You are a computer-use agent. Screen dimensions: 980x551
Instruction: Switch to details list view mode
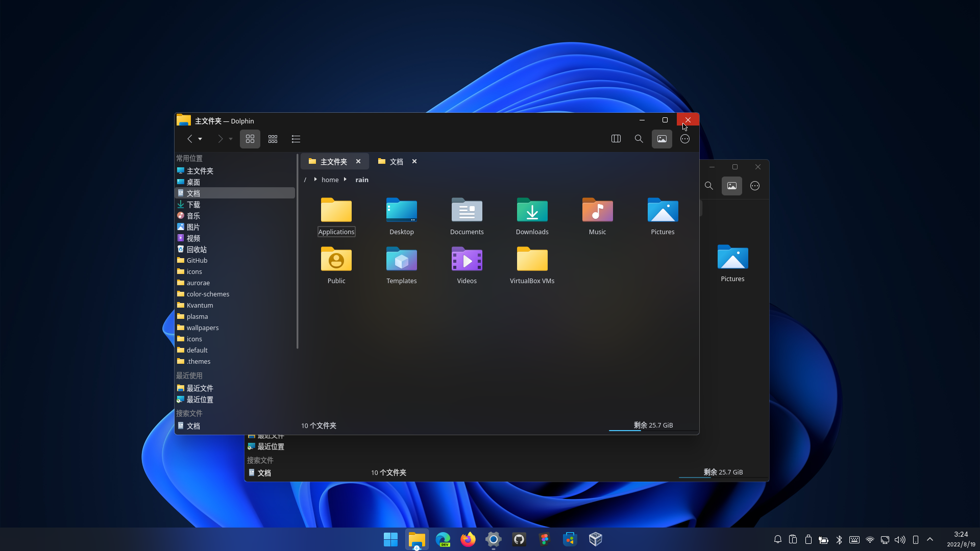pos(296,139)
